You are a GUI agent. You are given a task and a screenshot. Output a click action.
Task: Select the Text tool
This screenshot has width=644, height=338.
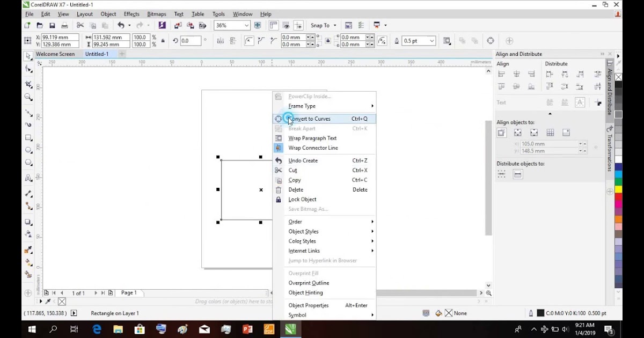click(x=28, y=178)
